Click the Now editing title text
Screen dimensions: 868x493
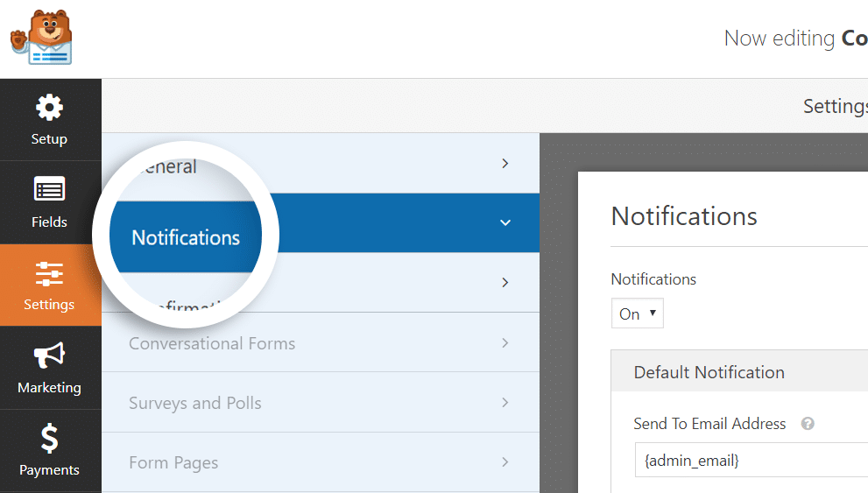click(x=795, y=39)
